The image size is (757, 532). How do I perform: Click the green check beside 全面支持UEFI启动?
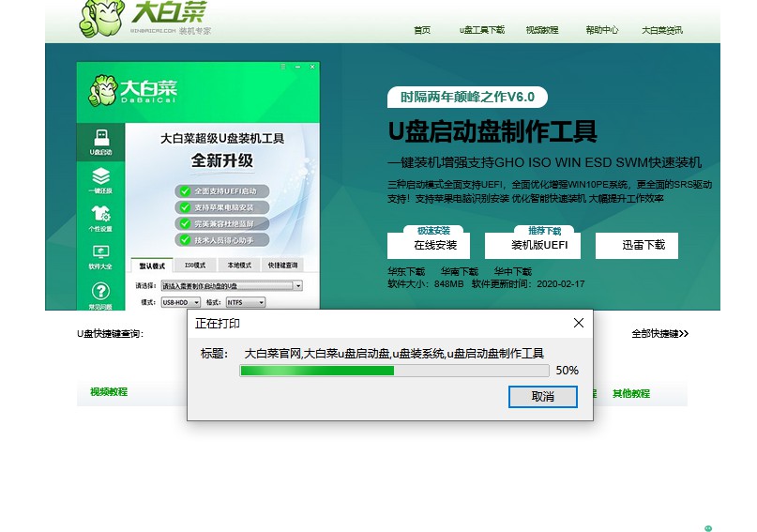coord(184,190)
